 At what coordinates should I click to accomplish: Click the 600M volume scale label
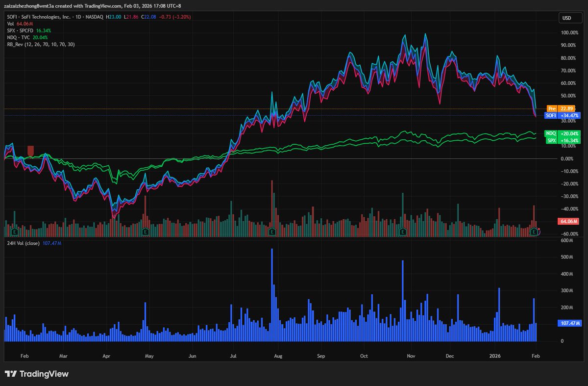pyautogui.click(x=567, y=240)
